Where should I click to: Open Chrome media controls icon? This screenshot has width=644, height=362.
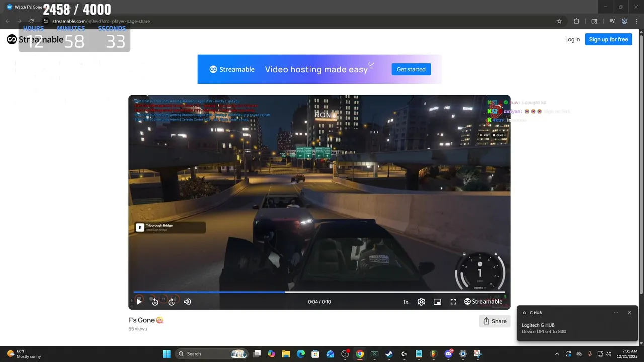612,21
